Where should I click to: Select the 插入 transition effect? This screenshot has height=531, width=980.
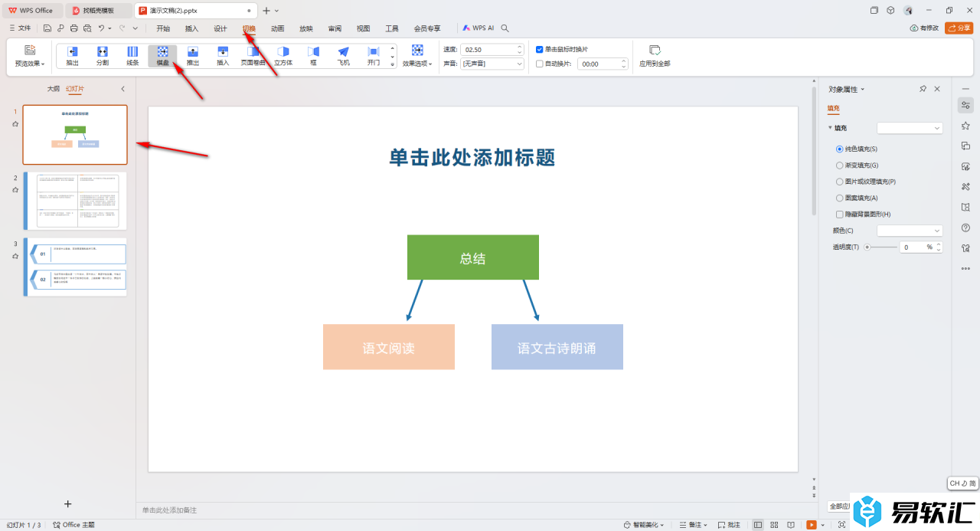tap(223, 56)
